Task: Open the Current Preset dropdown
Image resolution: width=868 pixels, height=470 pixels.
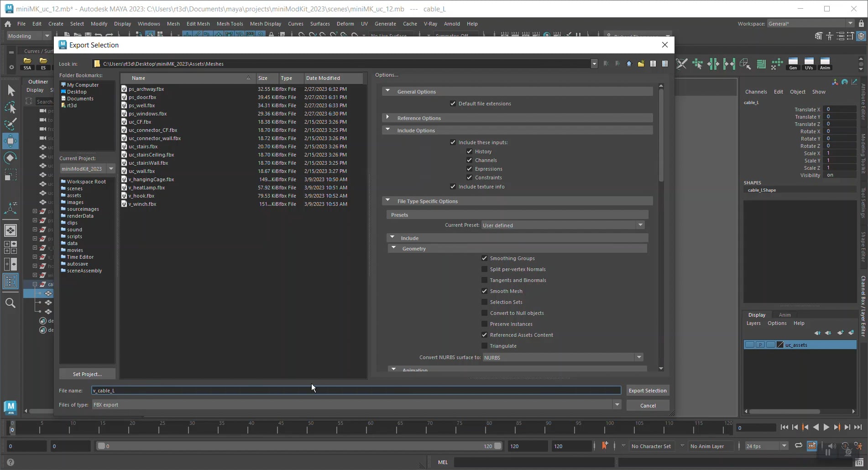Action: point(641,225)
